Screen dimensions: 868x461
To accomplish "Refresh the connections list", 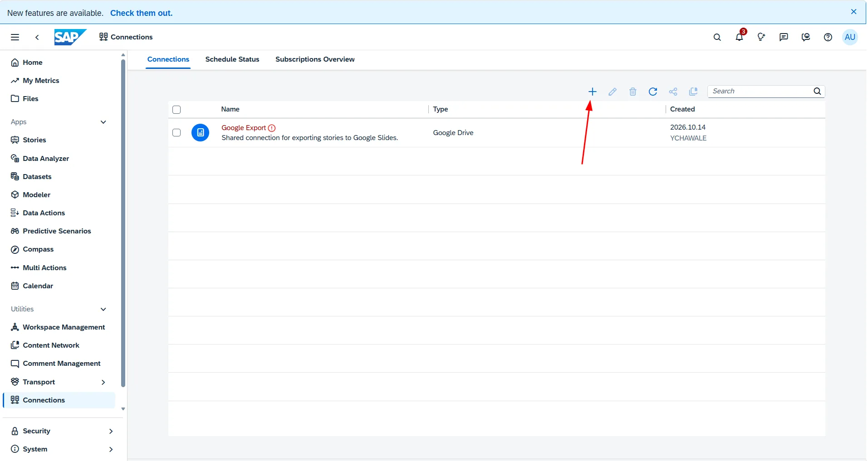I will [x=652, y=92].
